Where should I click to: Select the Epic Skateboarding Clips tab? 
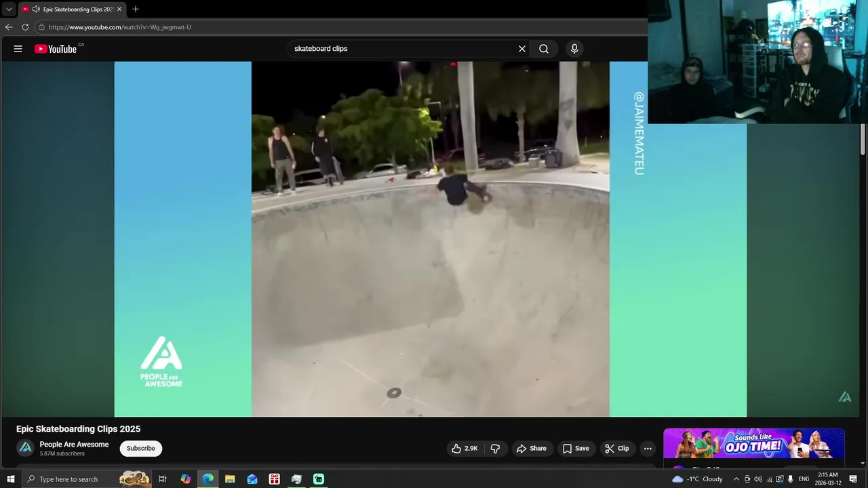(72, 9)
